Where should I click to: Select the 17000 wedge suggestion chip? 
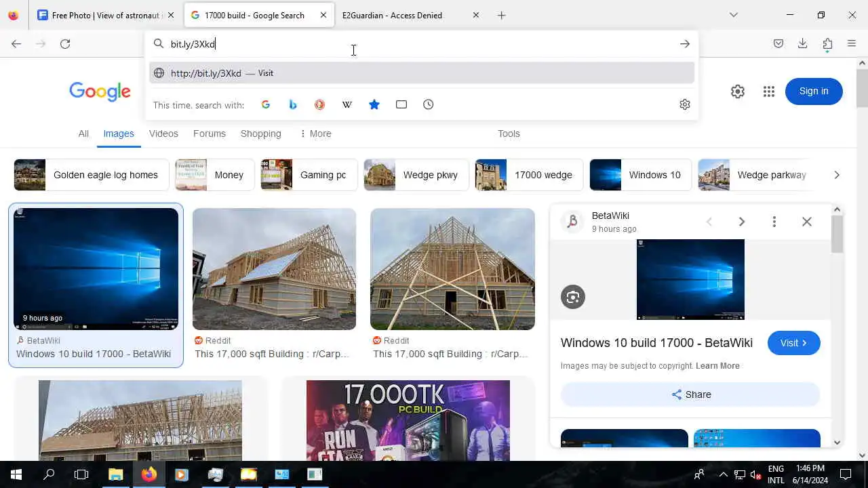[x=529, y=175]
